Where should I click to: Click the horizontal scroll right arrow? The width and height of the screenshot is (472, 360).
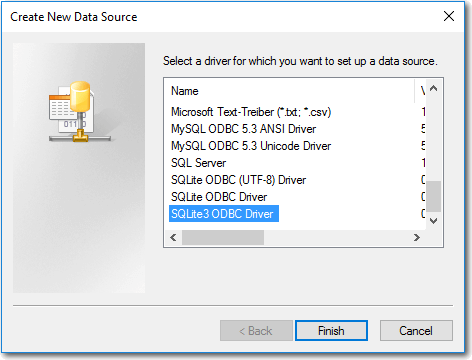click(417, 237)
